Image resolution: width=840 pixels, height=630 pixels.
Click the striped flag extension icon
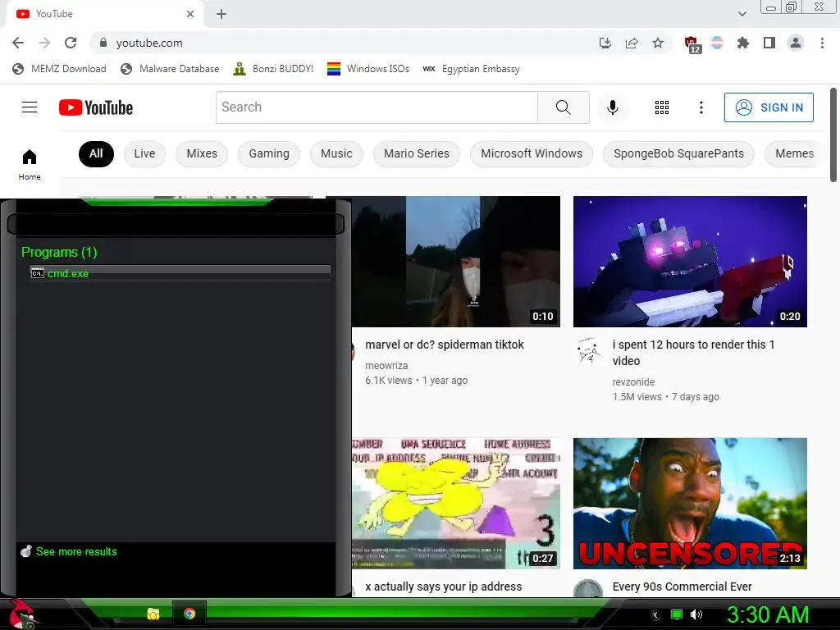point(717,43)
